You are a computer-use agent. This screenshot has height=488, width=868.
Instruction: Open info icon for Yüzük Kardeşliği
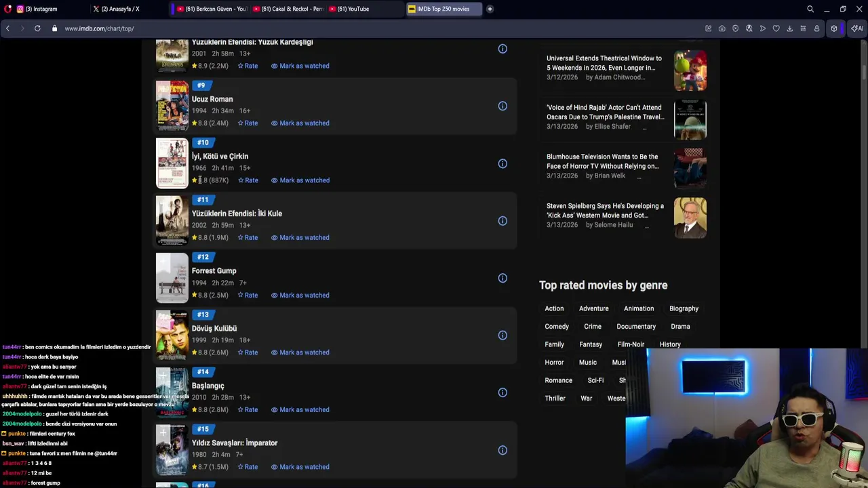502,49
